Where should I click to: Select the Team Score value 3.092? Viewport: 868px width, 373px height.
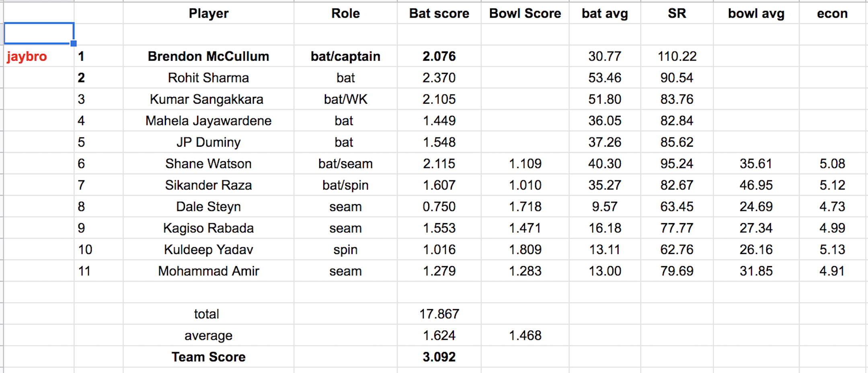point(439,357)
